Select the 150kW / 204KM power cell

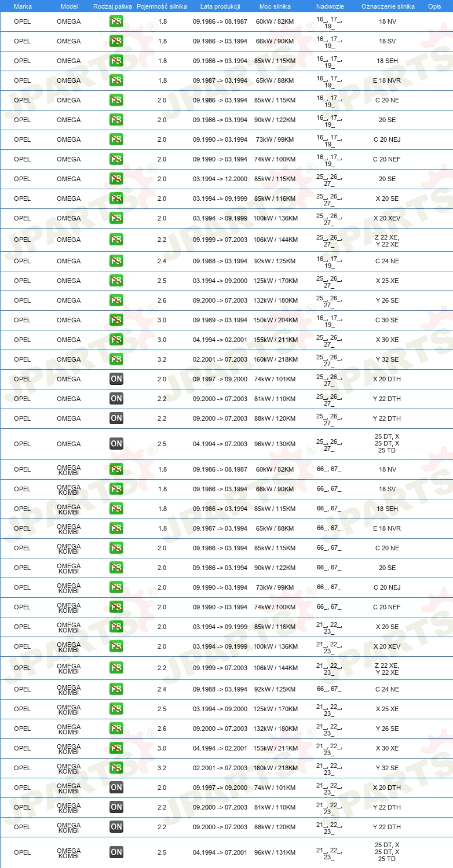point(275,321)
